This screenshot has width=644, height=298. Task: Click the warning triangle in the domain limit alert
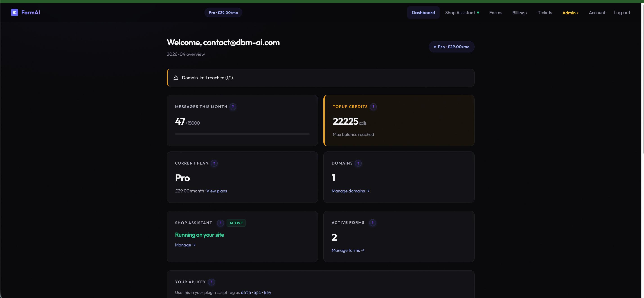click(x=176, y=77)
